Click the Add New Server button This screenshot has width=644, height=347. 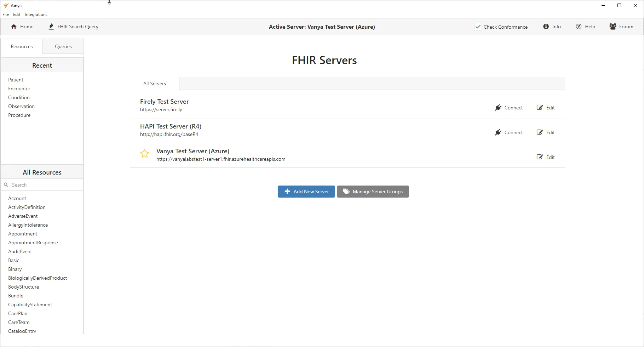tap(306, 192)
